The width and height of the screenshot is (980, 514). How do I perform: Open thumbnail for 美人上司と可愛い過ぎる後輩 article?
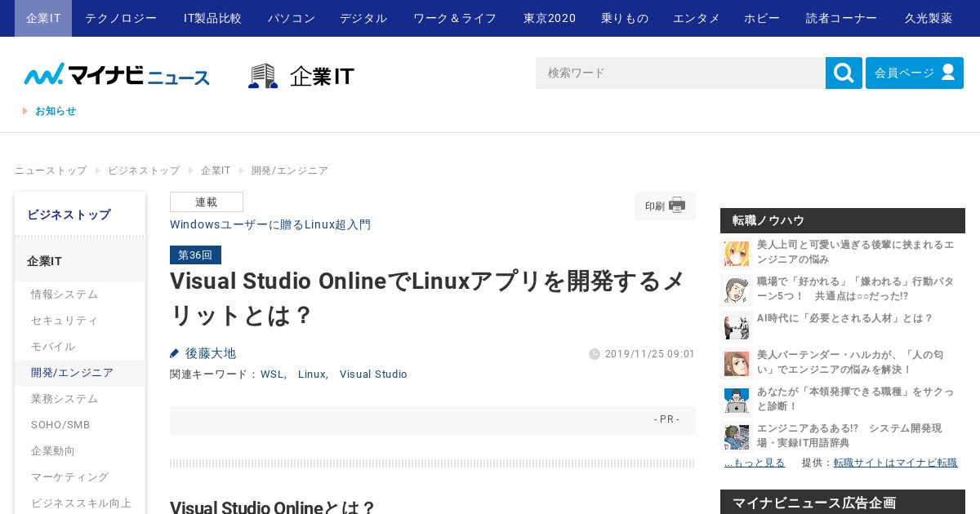tap(737, 253)
